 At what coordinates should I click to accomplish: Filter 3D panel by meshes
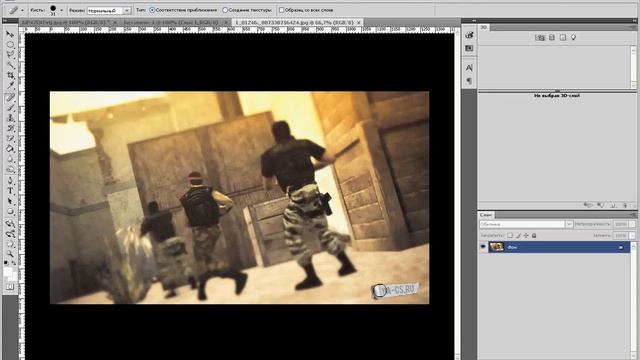551,38
